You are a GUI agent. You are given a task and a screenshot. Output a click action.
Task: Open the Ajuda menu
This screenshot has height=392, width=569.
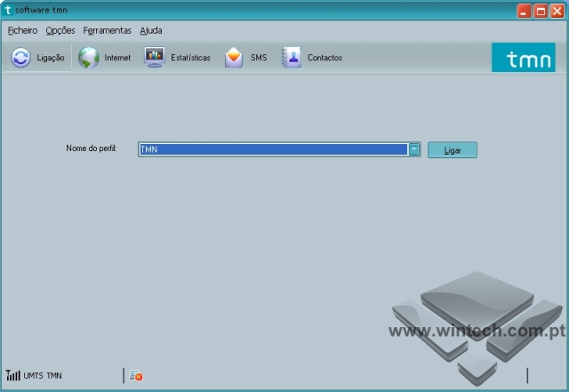[x=151, y=30]
